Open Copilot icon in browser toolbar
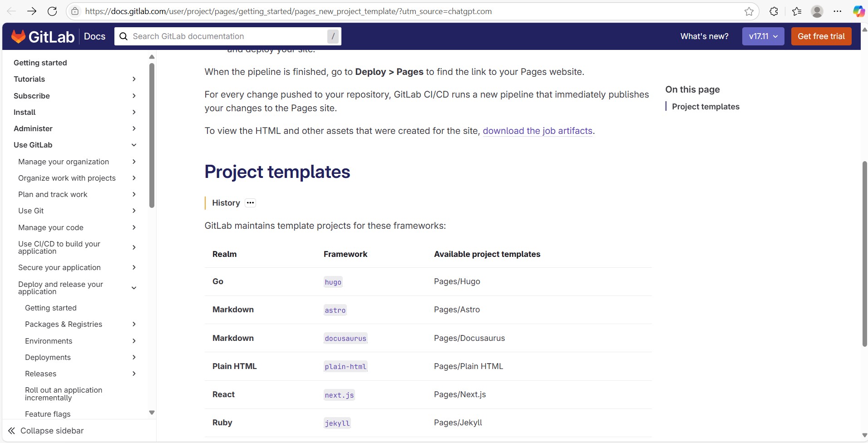Screen dimensions: 868x443 click(x=858, y=11)
